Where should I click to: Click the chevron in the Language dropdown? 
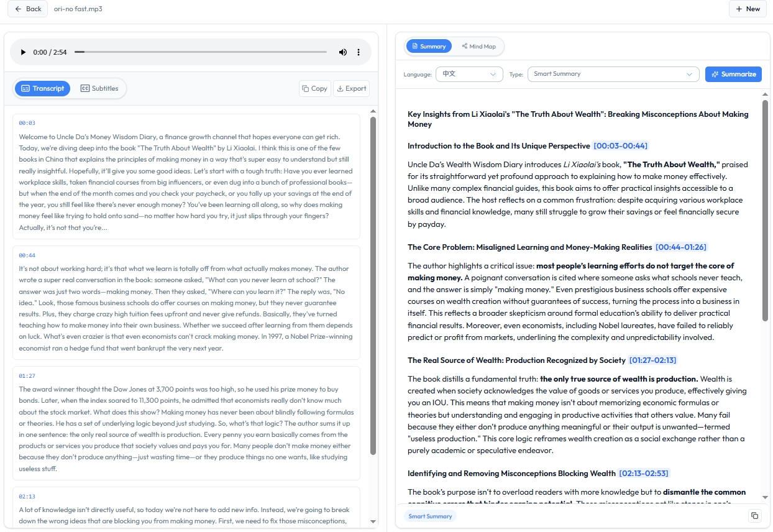pyautogui.click(x=493, y=75)
